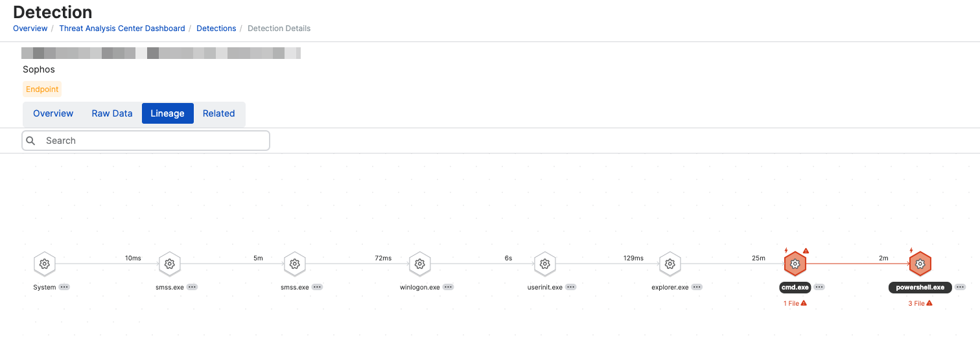This screenshot has height=342, width=980.
Task: Select the explorer.exe process node
Action: (670, 264)
